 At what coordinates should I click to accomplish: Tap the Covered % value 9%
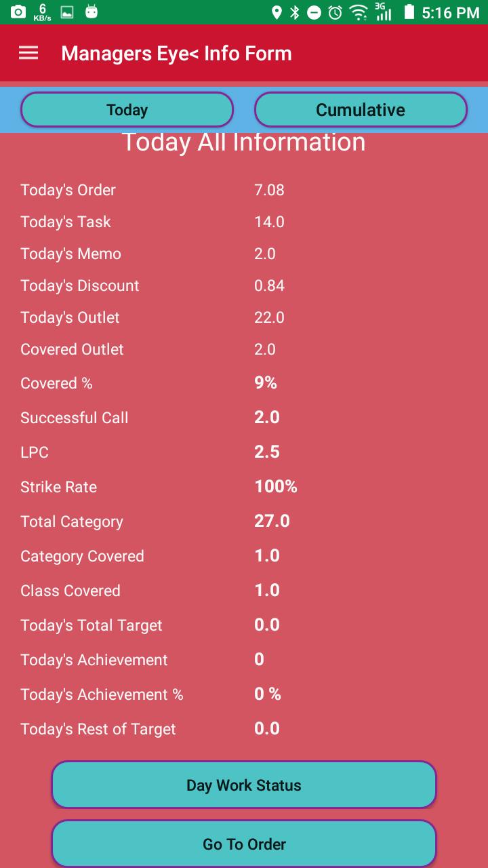tap(266, 382)
